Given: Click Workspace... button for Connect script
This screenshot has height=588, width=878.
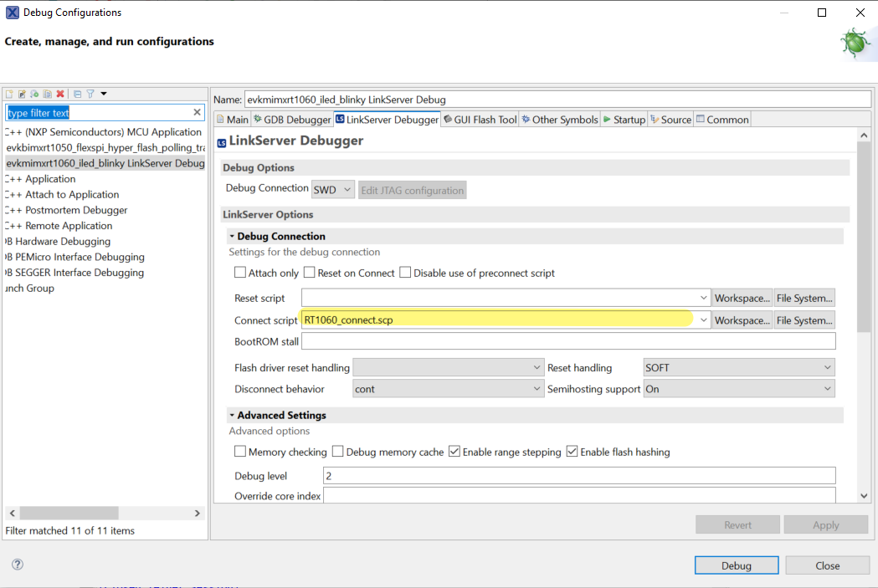Looking at the screenshot, I should point(742,320).
